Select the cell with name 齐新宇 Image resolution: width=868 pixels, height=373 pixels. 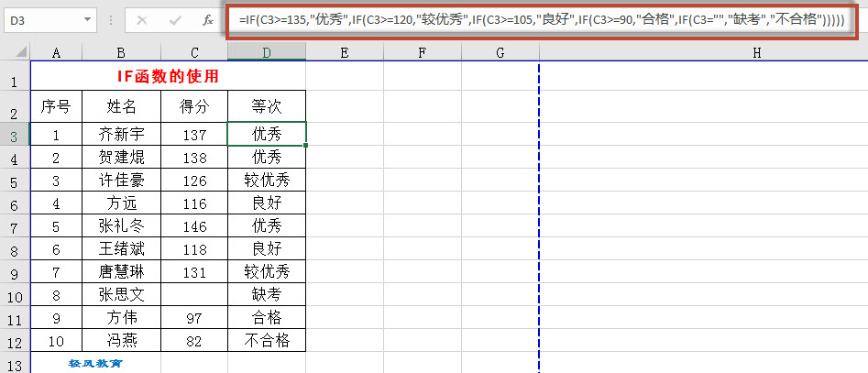(x=121, y=134)
